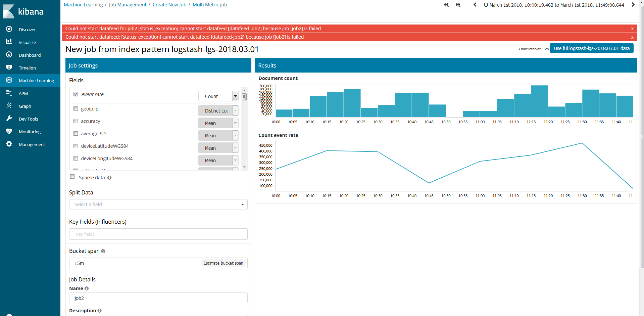This screenshot has width=644, height=316.
Task: Click clock icon in time picker
Action: [x=486, y=5]
